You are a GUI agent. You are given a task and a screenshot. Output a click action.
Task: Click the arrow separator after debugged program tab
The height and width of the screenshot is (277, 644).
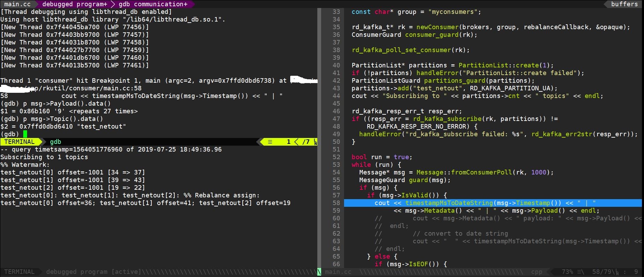[113, 4]
